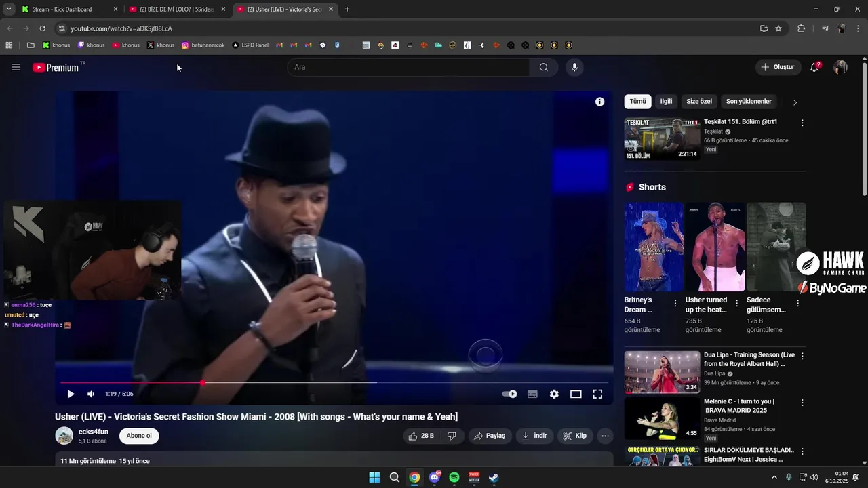Select the Size özel filter chip
Viewport: 868px width, 488px height.
click(x=699, y=102)
